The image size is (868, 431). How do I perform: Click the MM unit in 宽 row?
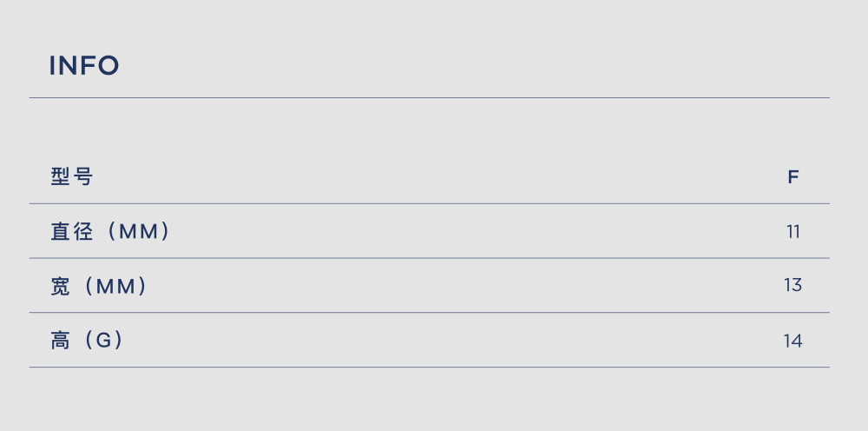click(115, 287)
